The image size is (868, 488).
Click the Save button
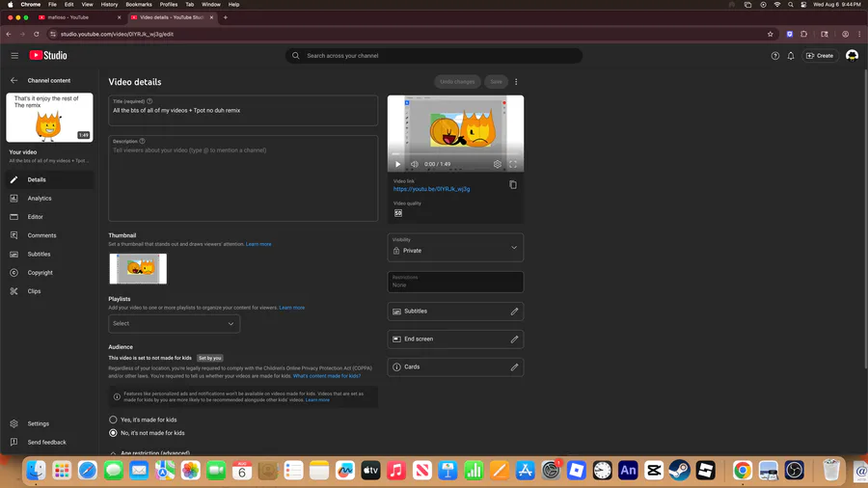point(496,82)
